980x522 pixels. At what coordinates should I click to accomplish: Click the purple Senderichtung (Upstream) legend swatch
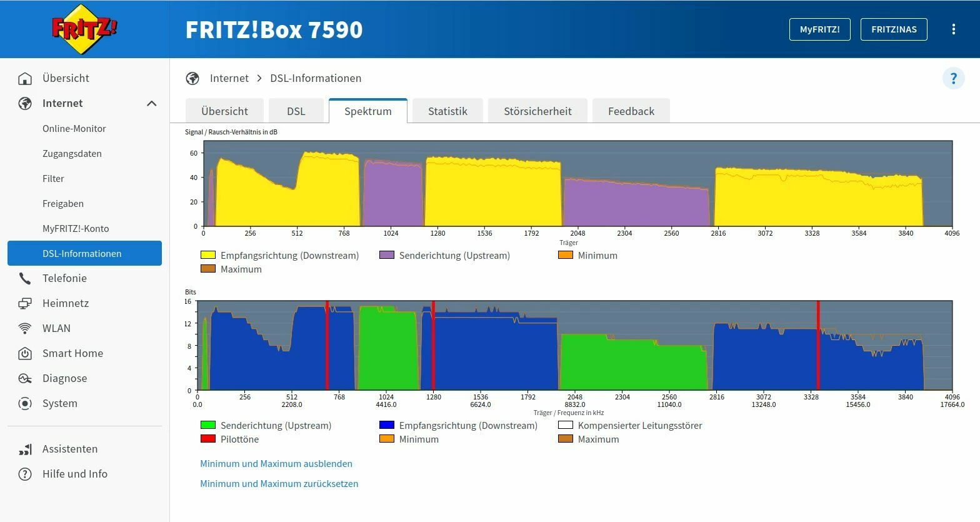coord(387,255)
